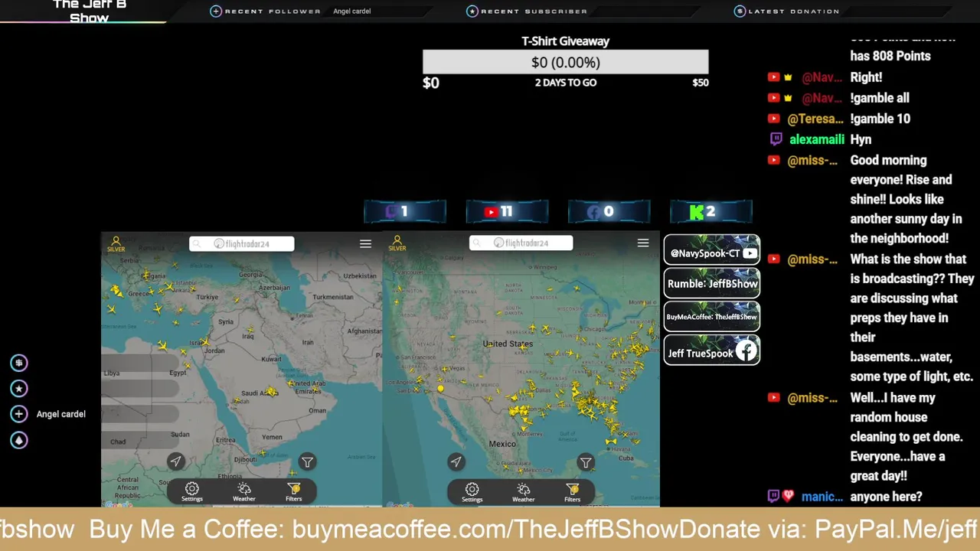
Task: Click the Rumble: JeffBShow badge
Action: click(x=712, y=283)
